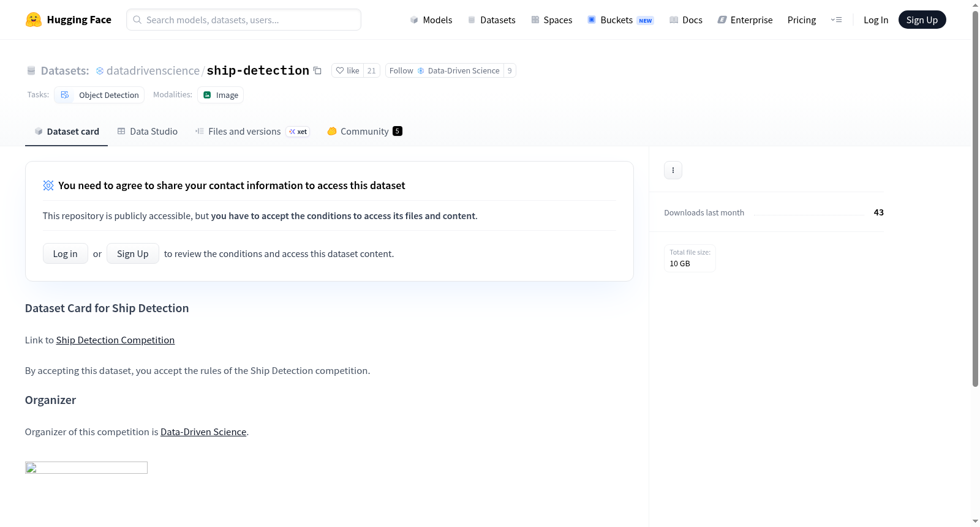Click the Log In link in header
The height and width of the screenshot is (527, 980).
[x=876, y=20]
